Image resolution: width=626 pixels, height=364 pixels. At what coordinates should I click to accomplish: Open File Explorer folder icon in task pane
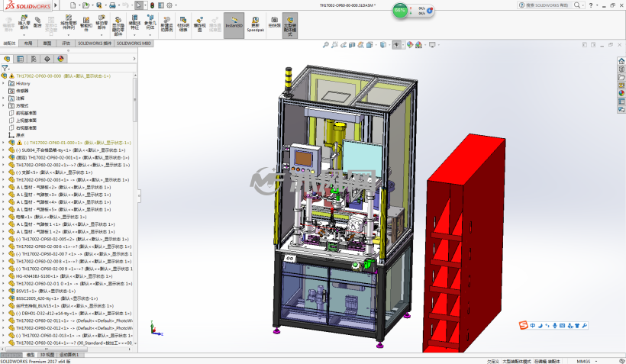tap(621, 77)
